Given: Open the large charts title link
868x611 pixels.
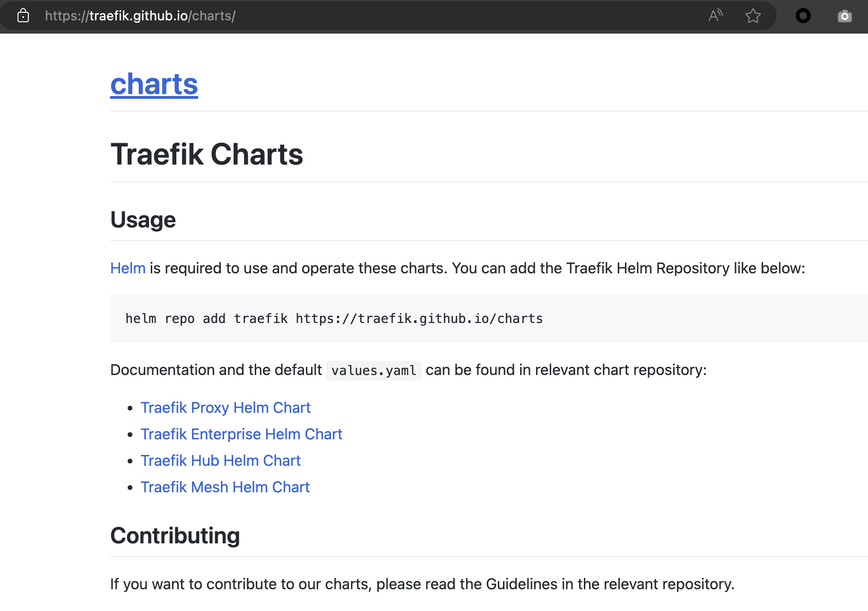Looking at the screenshot, I should [154, 84].
